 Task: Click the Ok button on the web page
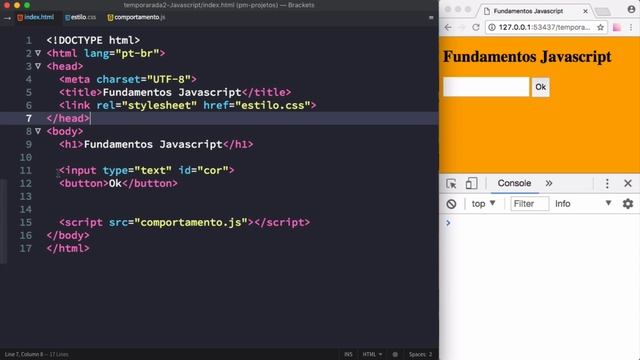coord(540,87)
